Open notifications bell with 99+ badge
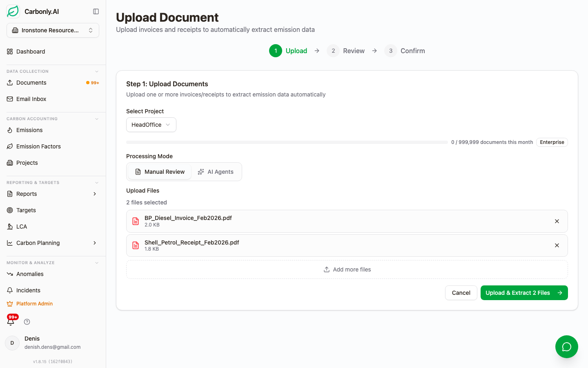The image size is (588, 368). [11, 321]
